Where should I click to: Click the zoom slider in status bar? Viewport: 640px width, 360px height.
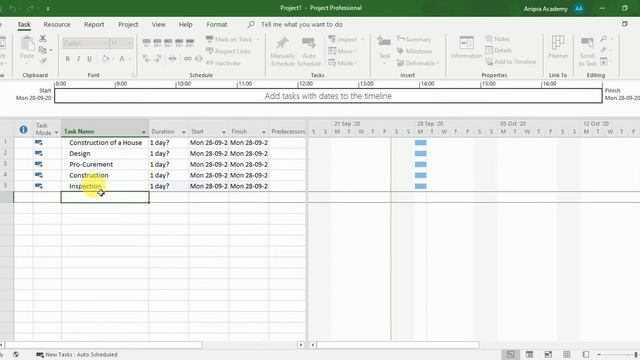619,355
